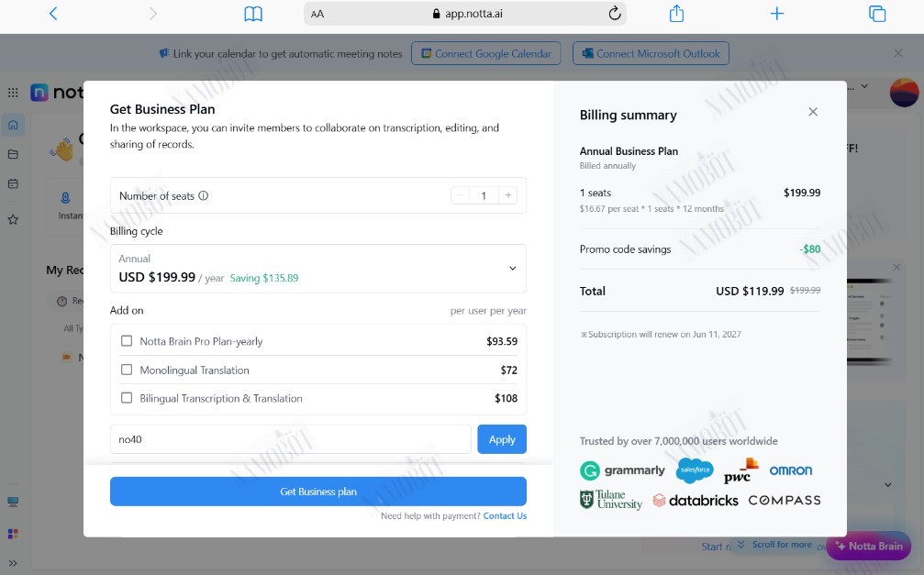Viewport: 924px width, 575px height.
Task: Open the Annual billing cycle dropdown
Action: (x=318, y=269)
